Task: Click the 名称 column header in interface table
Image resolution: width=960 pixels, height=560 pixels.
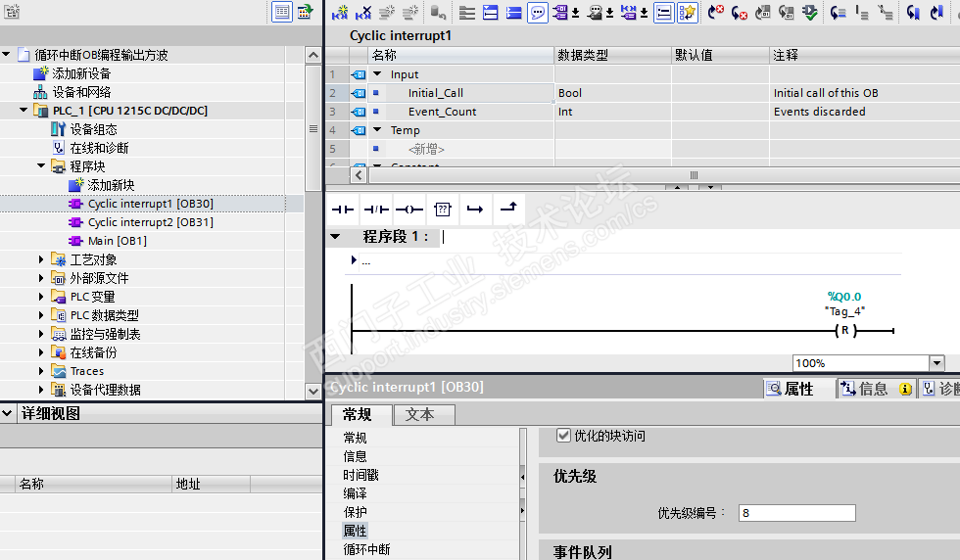Action: (461, 55)
